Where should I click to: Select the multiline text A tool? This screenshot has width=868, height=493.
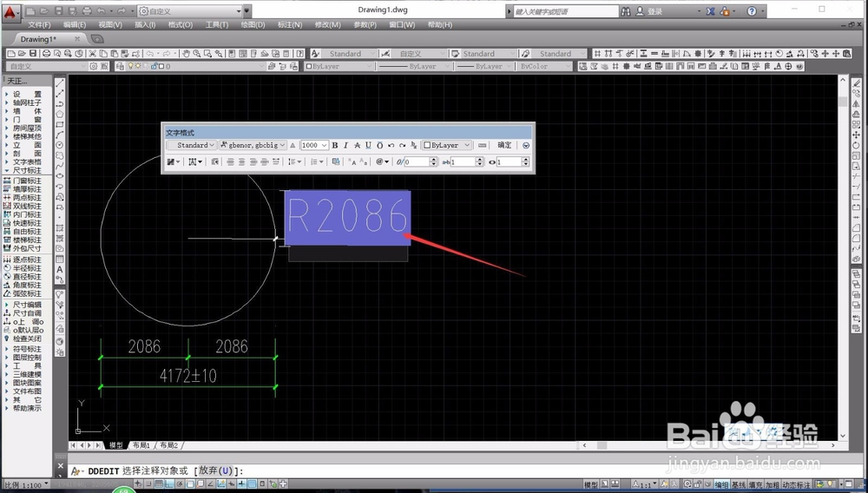60,269
